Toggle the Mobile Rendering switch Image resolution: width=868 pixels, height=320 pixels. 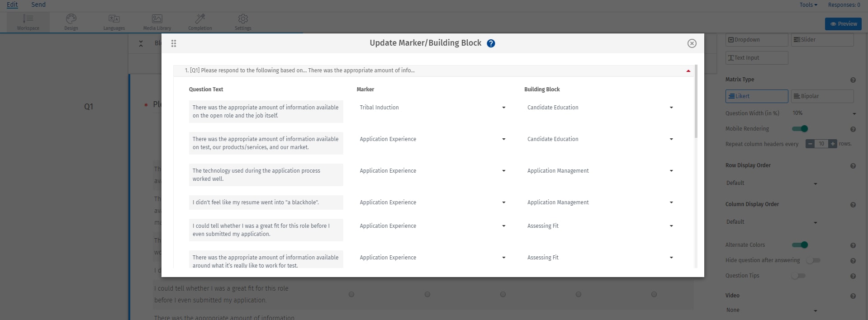coord(800,129)
